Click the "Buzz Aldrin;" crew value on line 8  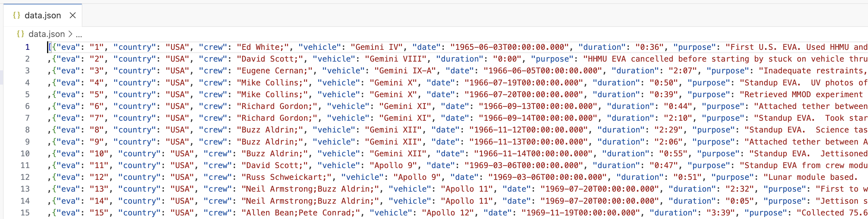(270, 130)
